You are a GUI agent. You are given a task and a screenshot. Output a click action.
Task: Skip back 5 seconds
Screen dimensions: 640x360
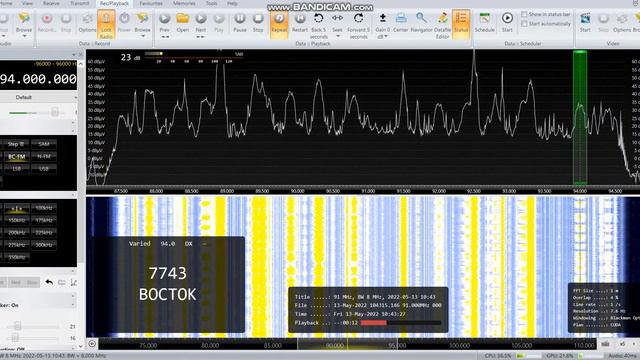[319, 24]
